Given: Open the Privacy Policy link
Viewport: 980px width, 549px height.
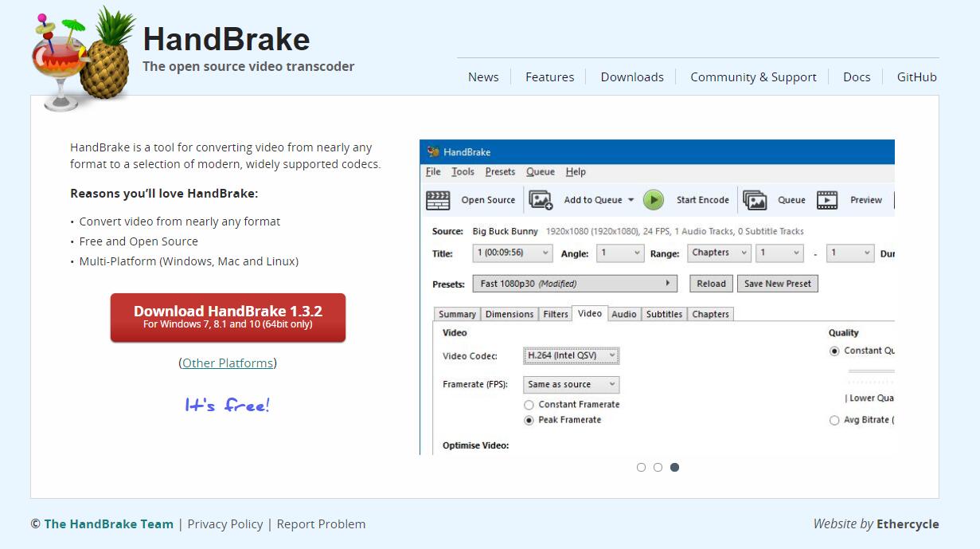Looking at the screenshot, I should [225, 524].
